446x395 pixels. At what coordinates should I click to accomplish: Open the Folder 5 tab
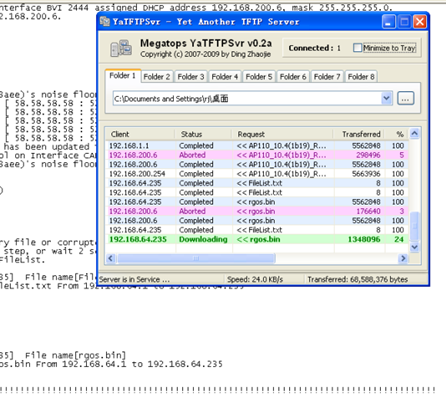[x=259, y=77]
